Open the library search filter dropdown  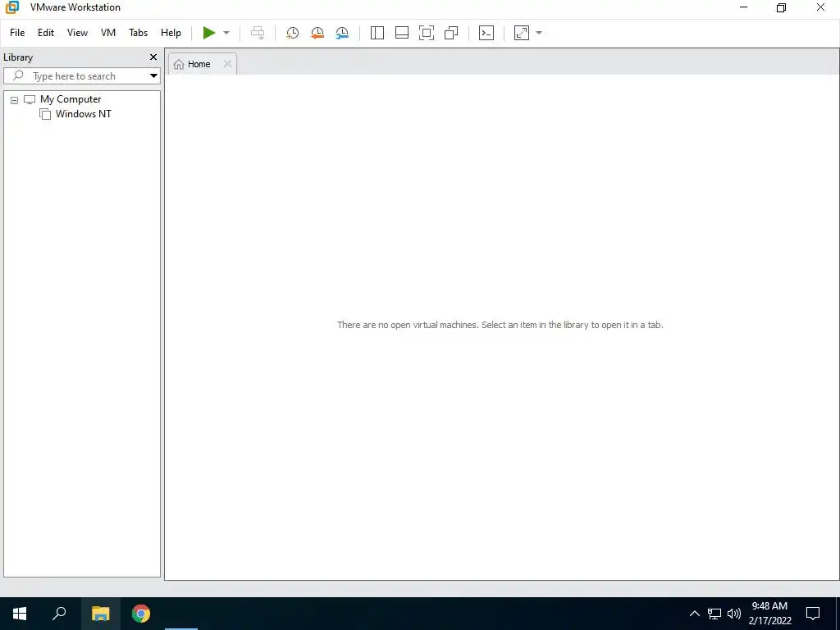[x=153, y=76]
